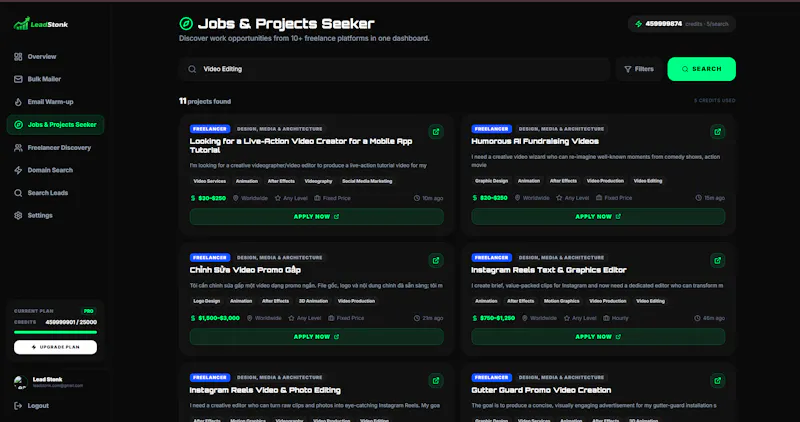Click the LeadStonk logo in sidebar
Image resolution: width=800 pixels, height=422 pixels.
pos(41,23)
